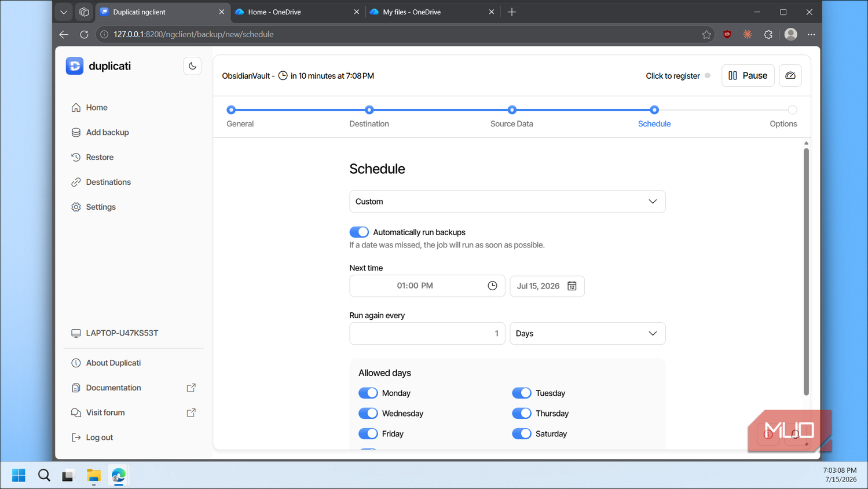Image resolution: width=868 pixels, height=489 pixels.
Task: Open taskbar clock and date
Action: click(x=840, y=475)
